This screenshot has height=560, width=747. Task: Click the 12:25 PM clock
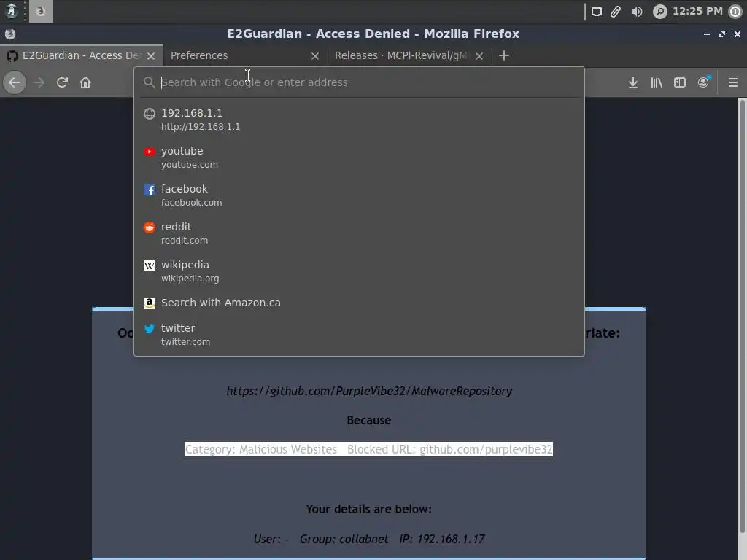[697, 11]
